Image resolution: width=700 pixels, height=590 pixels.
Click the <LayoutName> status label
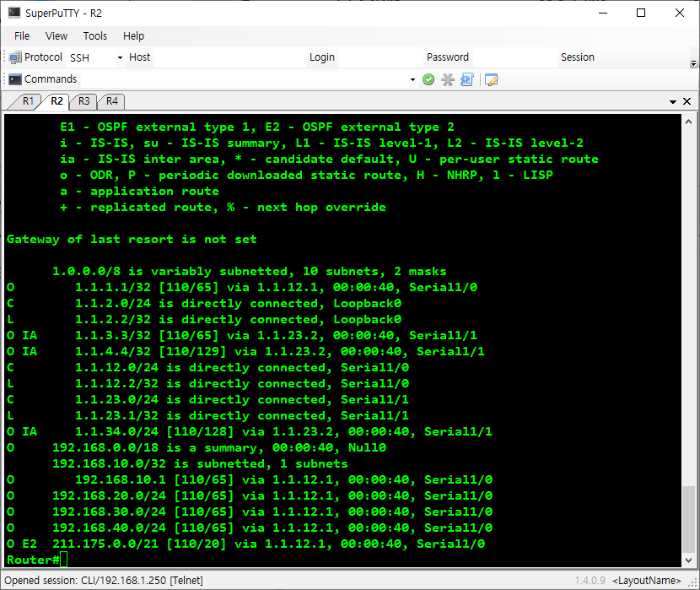[x=647, y=580]
